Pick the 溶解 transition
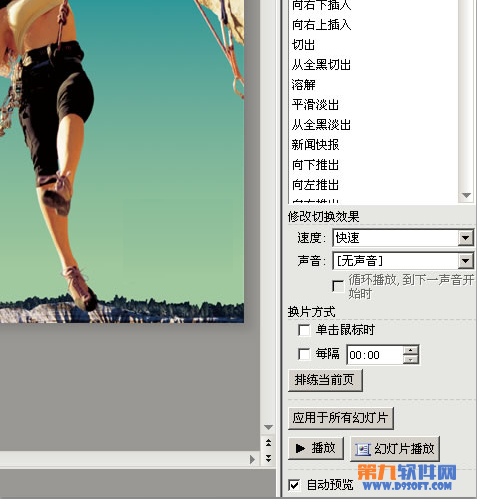Screen dimensions: 477x499 tap(303, 85)
